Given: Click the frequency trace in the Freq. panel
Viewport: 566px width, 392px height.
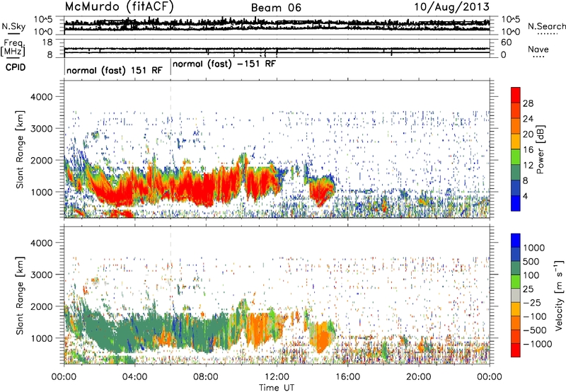Looking at the screenshot, I should 277,49.
